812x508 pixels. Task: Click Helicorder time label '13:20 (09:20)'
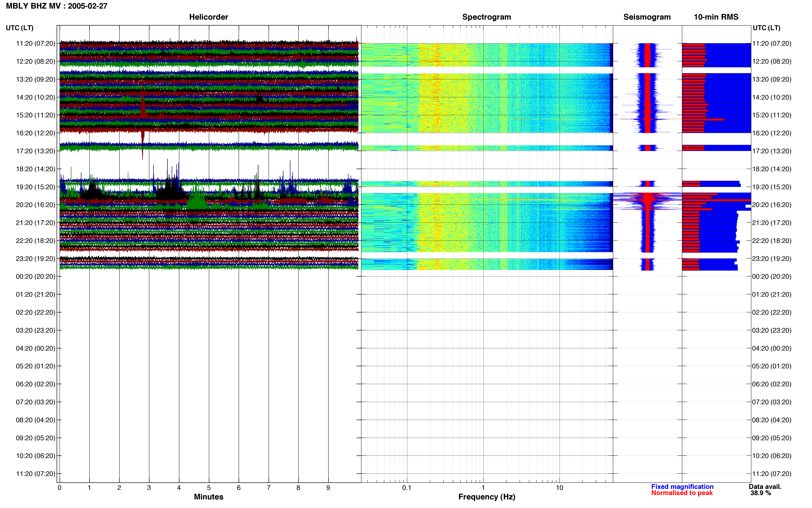[x=36, y=79]
